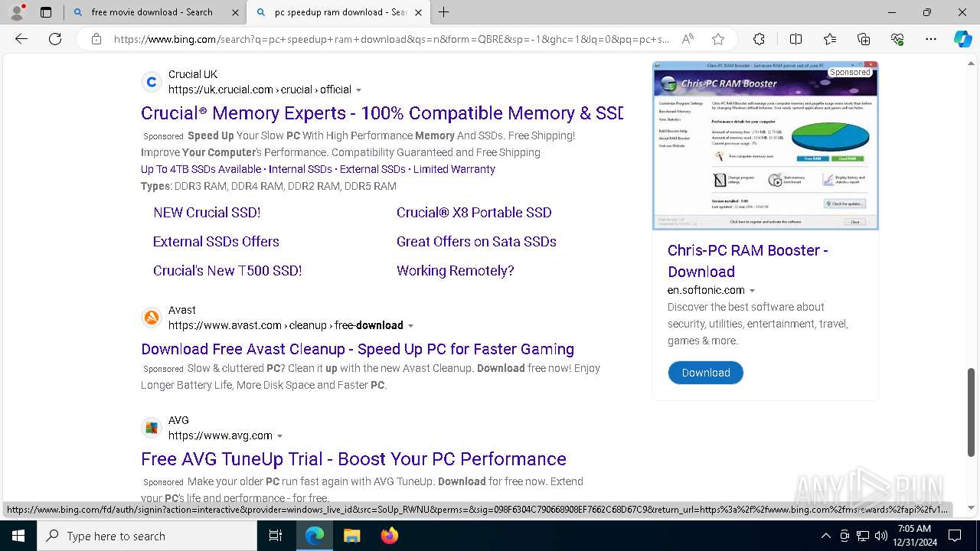Expand the avg.com URL dropdown arrow
This screenshot has width=980, height=551.
(279, 436)
